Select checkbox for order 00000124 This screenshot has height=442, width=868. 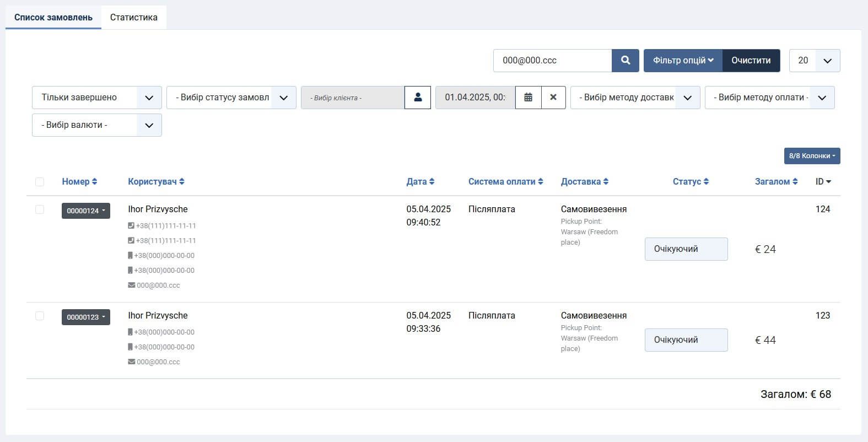click(x=40, y=209)
